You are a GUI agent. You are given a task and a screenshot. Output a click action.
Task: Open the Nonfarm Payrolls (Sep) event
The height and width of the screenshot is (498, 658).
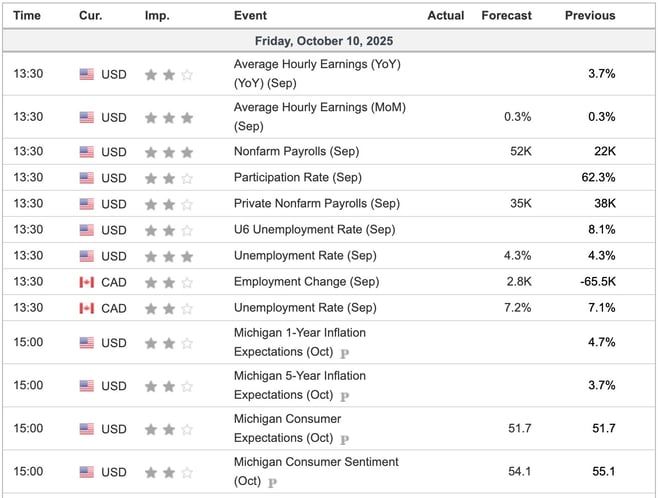[295, 152]
